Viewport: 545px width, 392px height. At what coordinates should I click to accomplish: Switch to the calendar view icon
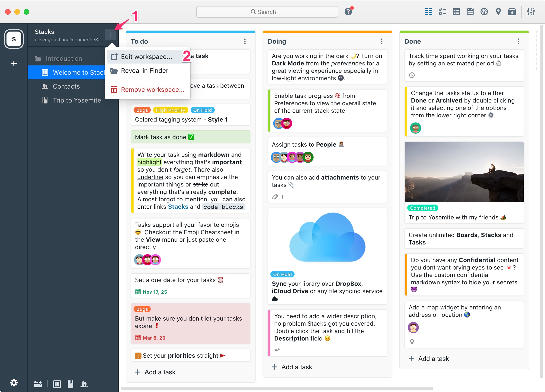[x=470, y=12]
